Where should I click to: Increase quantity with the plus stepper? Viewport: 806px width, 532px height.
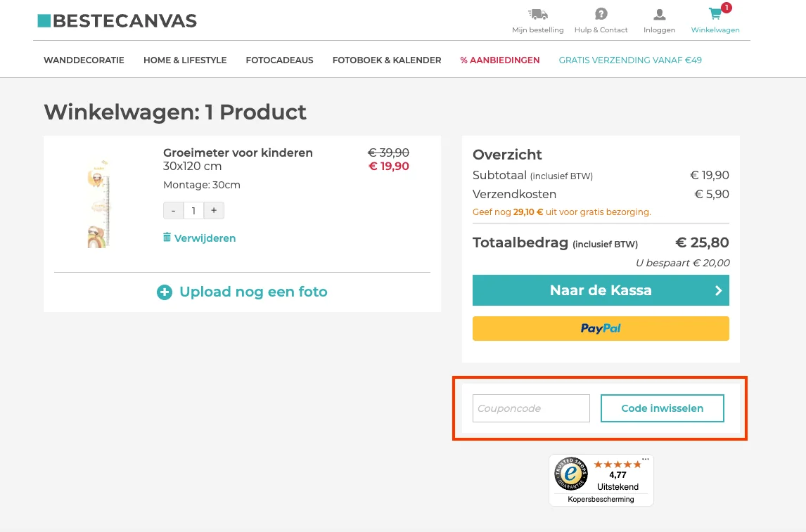[x=214, y=210]
